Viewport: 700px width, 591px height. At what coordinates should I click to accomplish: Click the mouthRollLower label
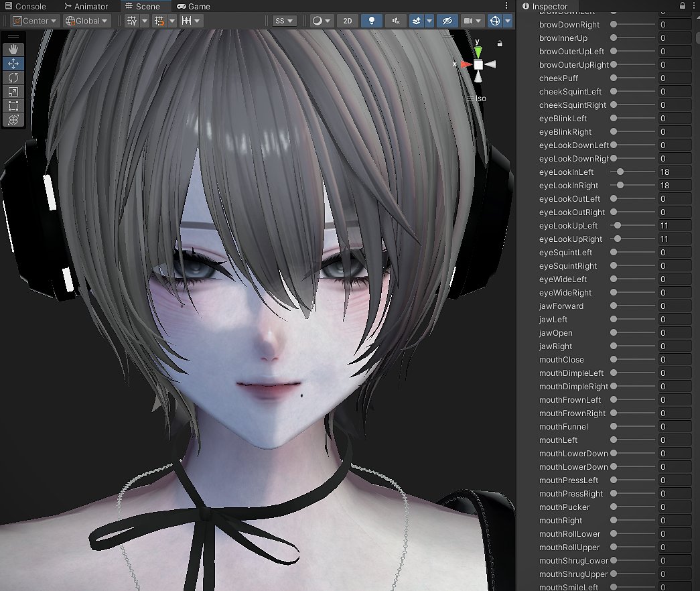tap(569, 534)
